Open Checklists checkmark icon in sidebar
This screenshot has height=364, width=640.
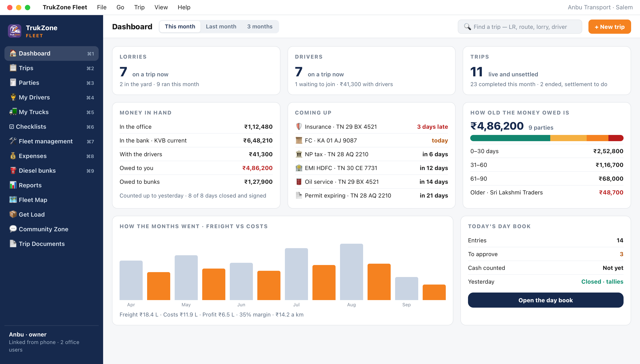point(12,127)
